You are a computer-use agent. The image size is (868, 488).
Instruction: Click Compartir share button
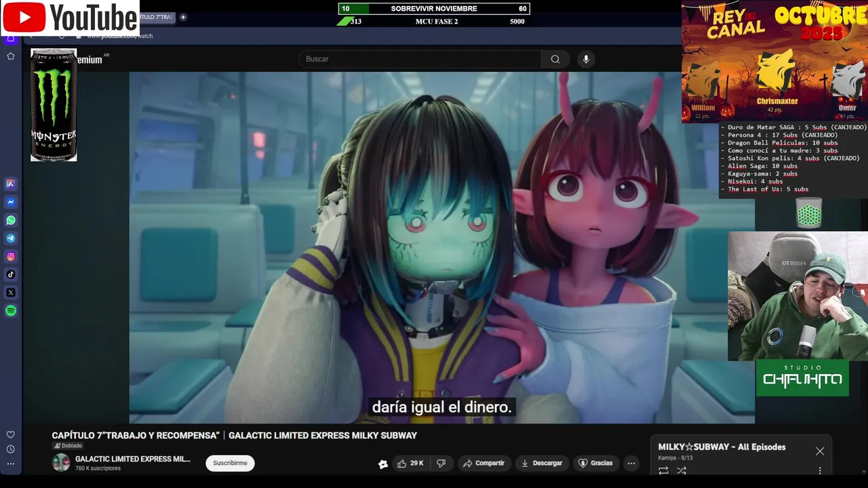point(484,463)
